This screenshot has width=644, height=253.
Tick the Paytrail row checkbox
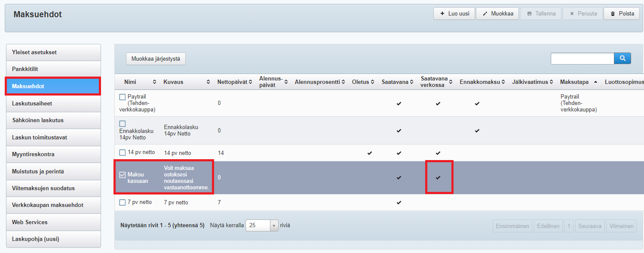pos(123,97)
